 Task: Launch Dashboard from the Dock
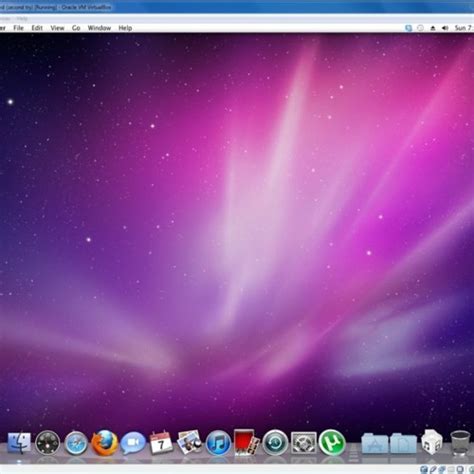click(x=48, y=443)
